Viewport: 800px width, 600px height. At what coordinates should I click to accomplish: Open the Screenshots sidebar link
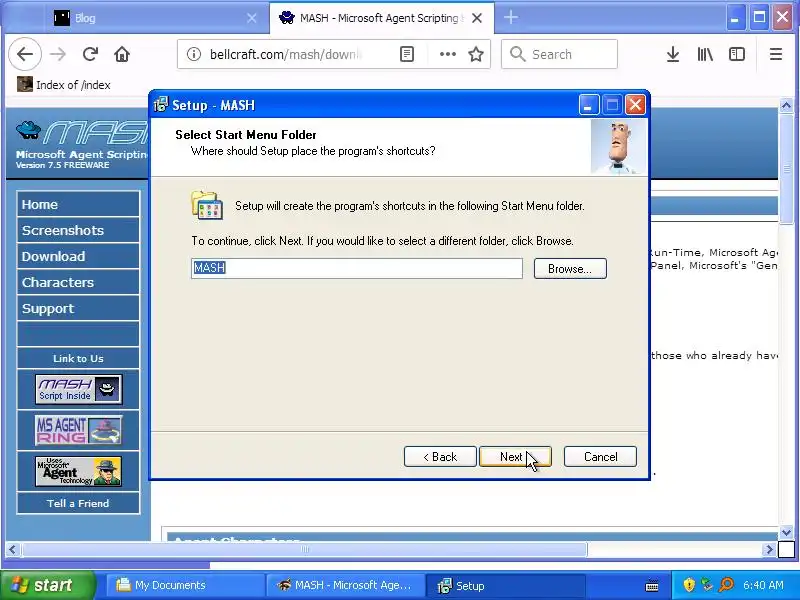coord(78,230)
